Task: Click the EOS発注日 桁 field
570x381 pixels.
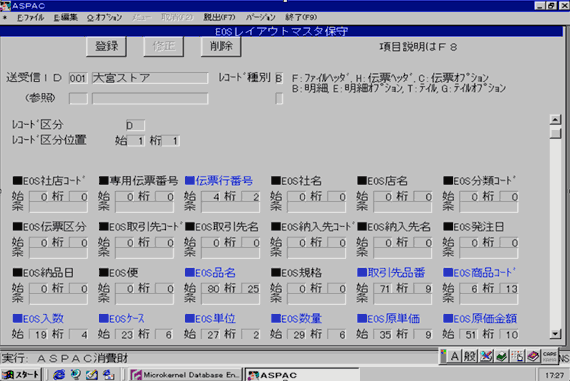Action: click(509, 242)
